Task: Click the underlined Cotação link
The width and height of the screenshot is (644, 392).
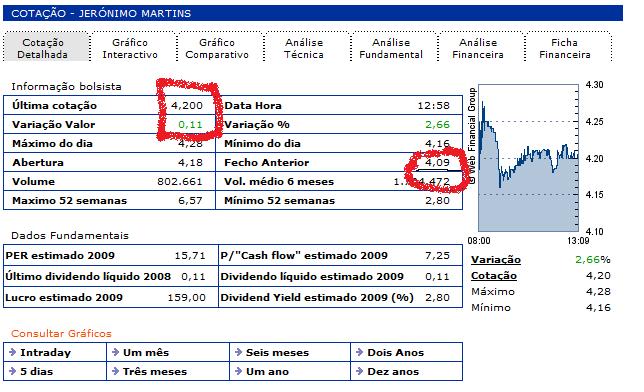Action: [494, 276]
